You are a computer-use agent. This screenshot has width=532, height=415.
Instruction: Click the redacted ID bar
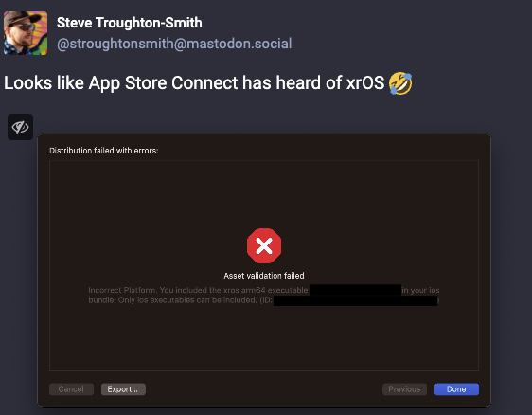355,300
